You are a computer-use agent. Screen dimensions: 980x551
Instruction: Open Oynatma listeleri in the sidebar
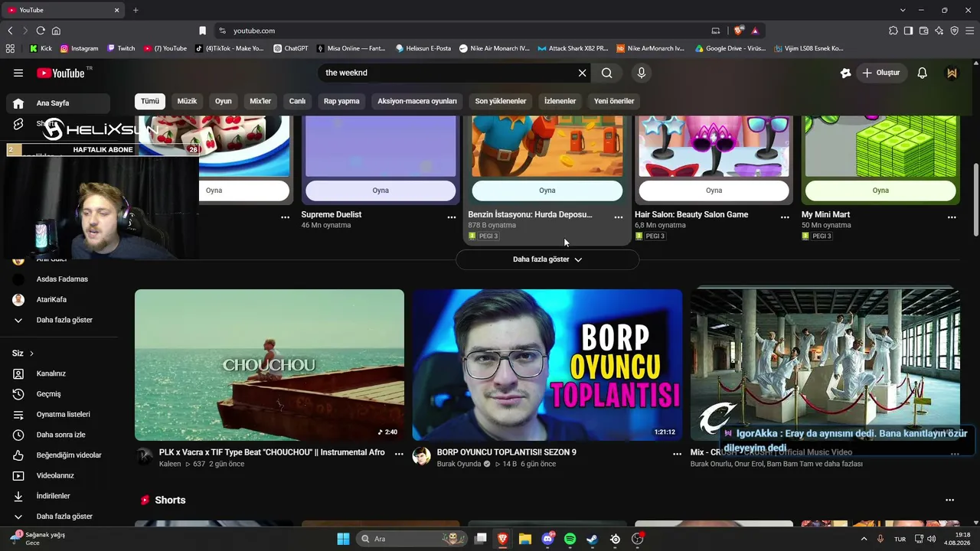pyautogui.click(x=58, y=415)
